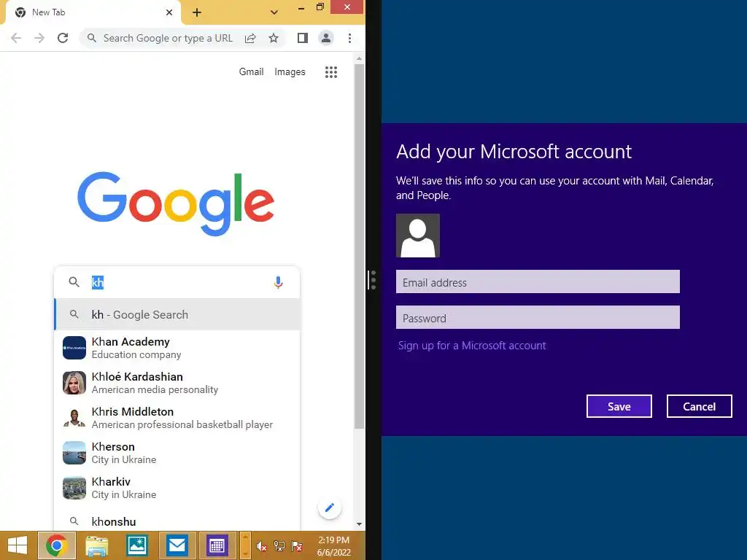
Task: Open Chrome's three-dot menu
Action: click(349, 38)
